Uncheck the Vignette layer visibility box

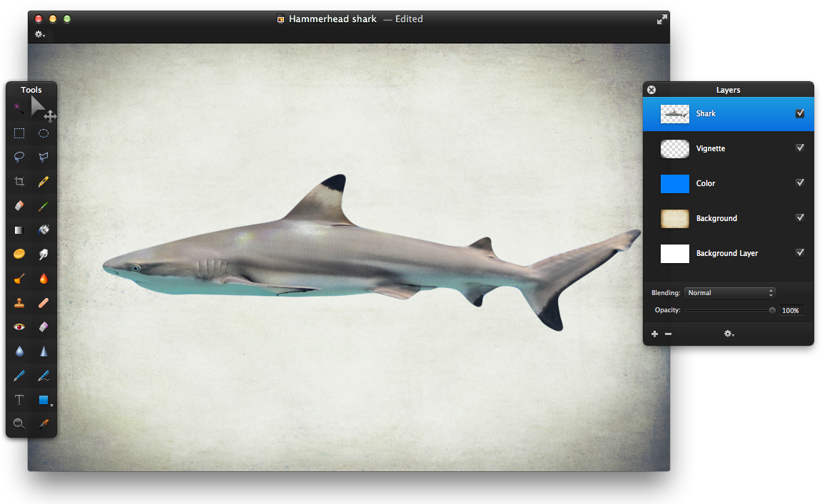[x=799, y=148]
